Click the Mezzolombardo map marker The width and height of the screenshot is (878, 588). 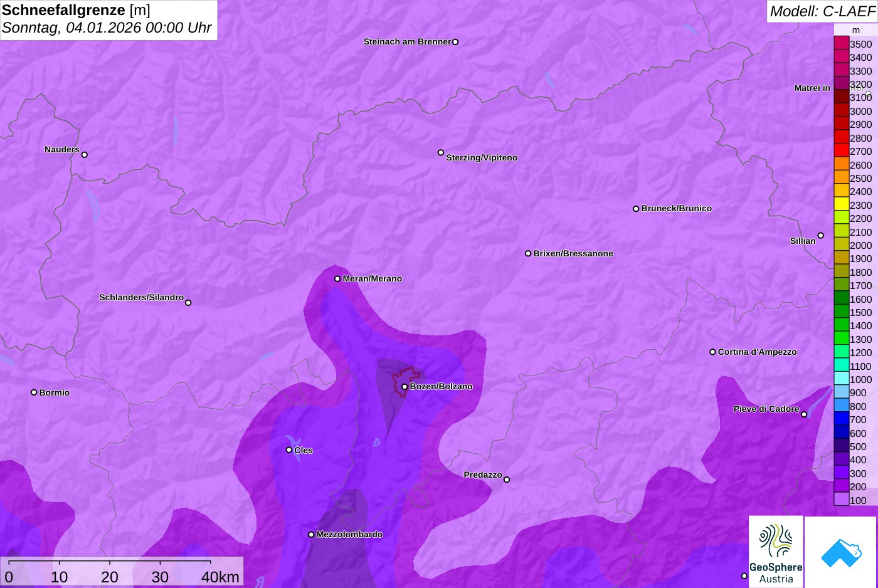pos(311,535)
